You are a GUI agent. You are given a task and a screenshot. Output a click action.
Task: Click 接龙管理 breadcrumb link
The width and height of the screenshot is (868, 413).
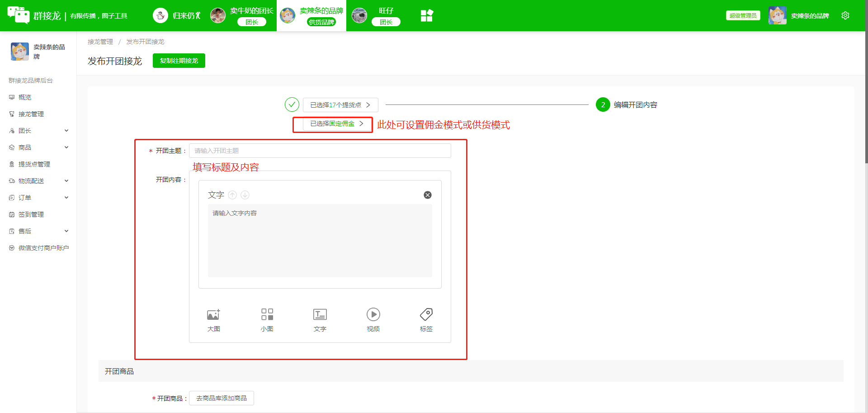(x=100, y=42)
